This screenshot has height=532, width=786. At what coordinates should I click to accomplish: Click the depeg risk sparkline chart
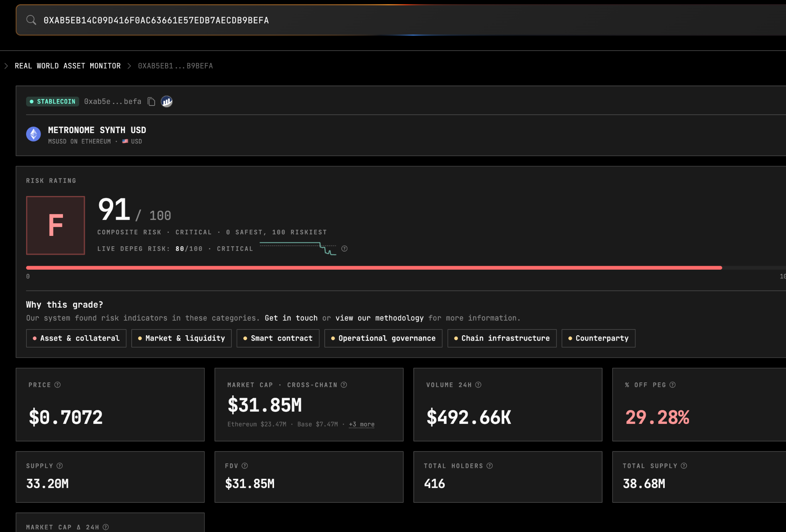click(x=298, y=248)
